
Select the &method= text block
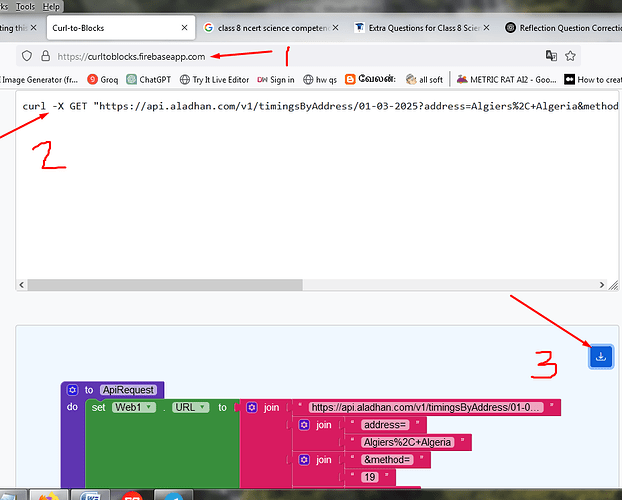click(387, 460)
